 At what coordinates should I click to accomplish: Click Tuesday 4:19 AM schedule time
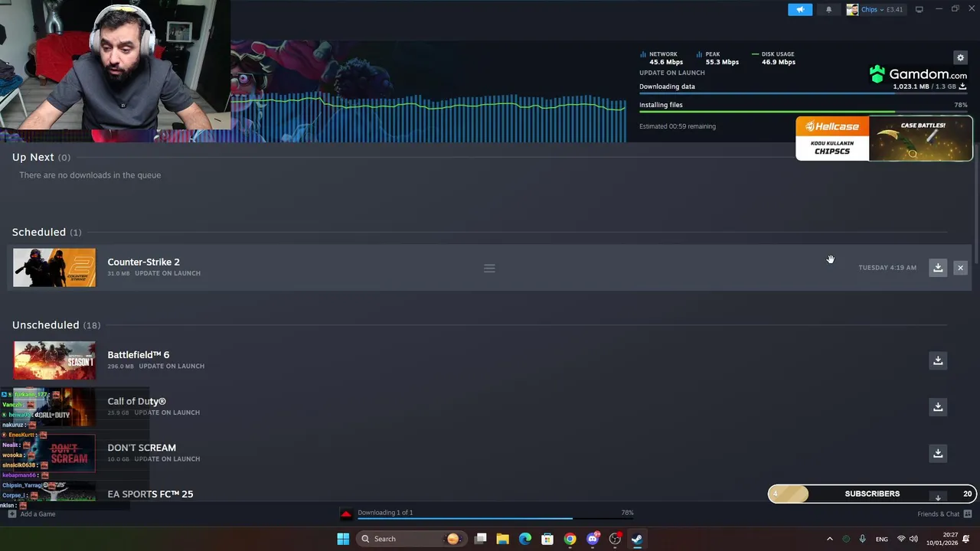pyautogui.click(x=887, y=268)
